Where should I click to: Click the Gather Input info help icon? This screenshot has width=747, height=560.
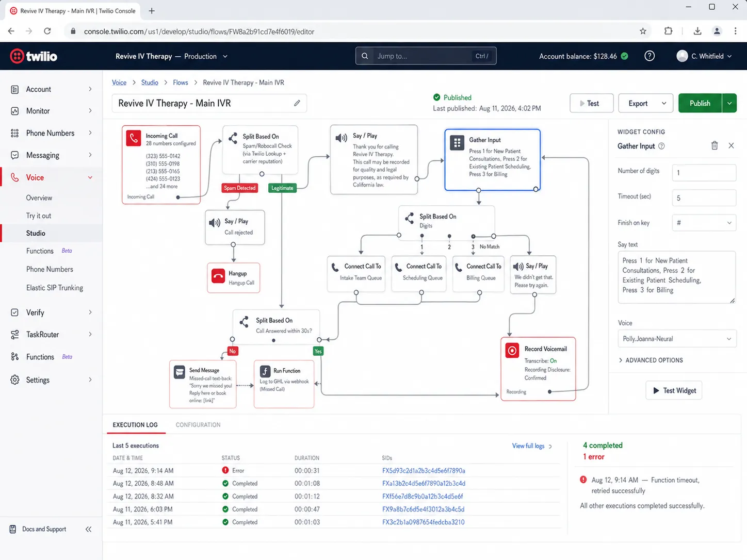point(661,146)
